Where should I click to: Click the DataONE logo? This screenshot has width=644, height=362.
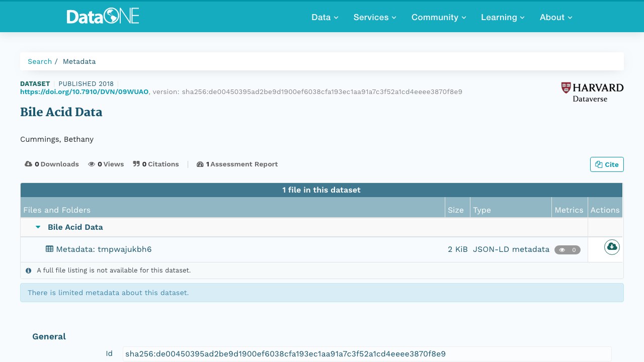click(103, 17)
